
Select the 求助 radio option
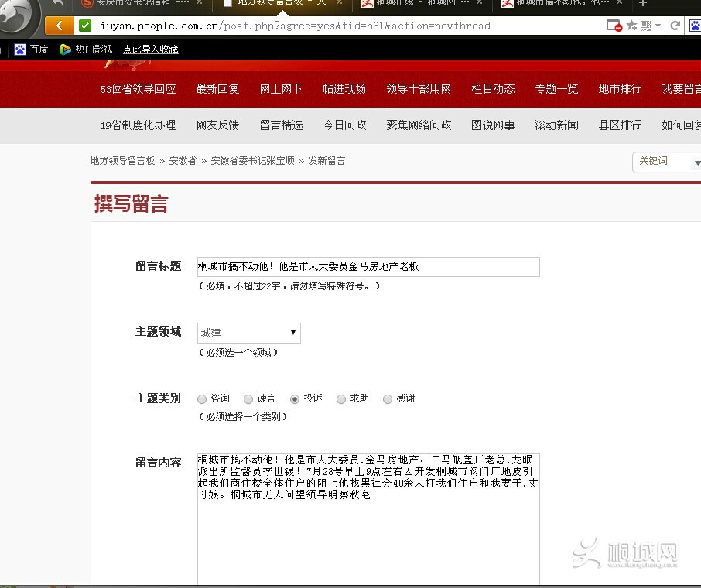click(x=341, y=399)
